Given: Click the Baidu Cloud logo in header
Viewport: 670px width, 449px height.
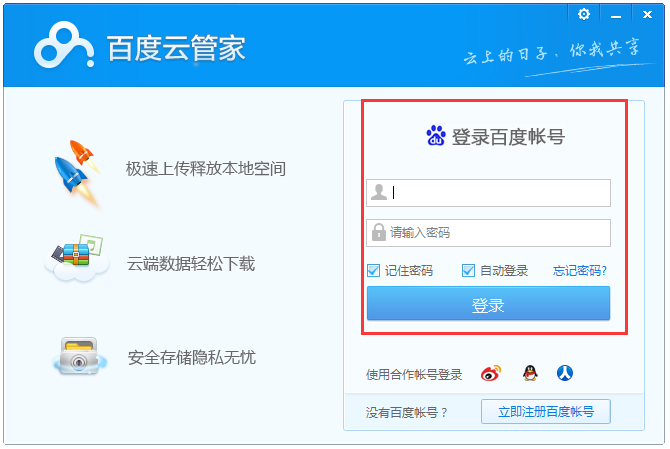Looking at the screenshot, I should 64,45.
